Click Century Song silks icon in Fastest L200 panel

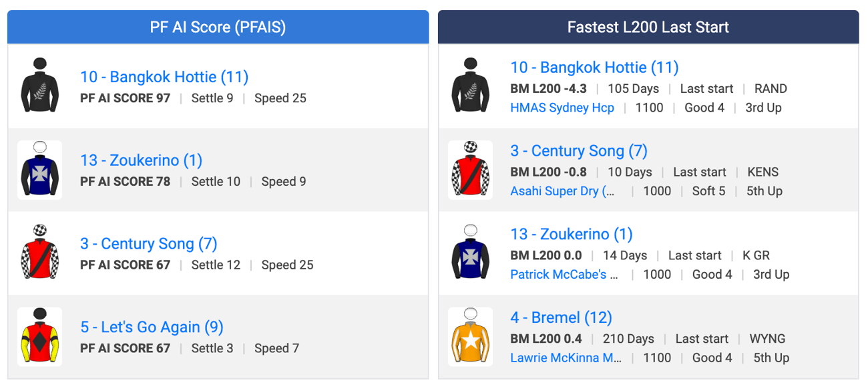tap(471, 170)
